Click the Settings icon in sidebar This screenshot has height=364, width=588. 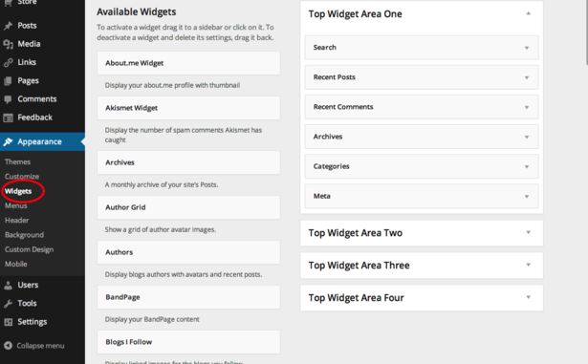tap(8, 322)
